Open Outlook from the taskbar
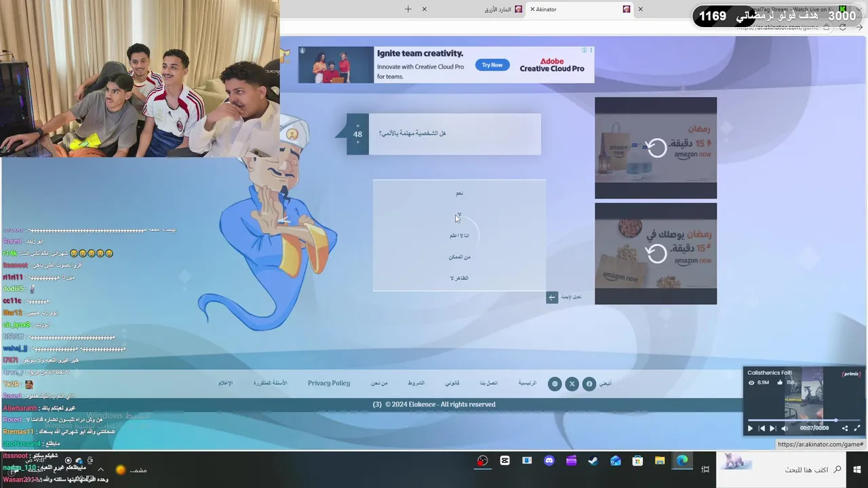Viewport: 868px width, 488px height. (x=615, y=461)
